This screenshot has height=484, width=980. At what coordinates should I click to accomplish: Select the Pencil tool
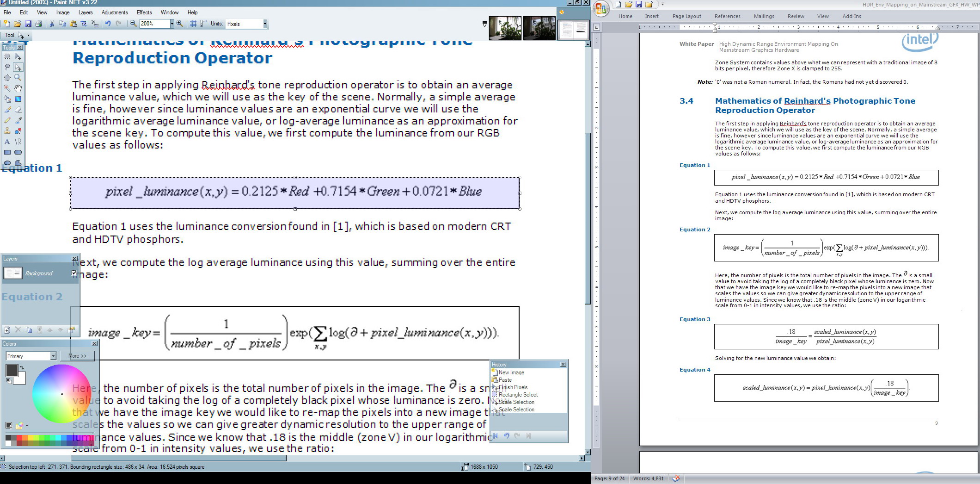(7, 120)
